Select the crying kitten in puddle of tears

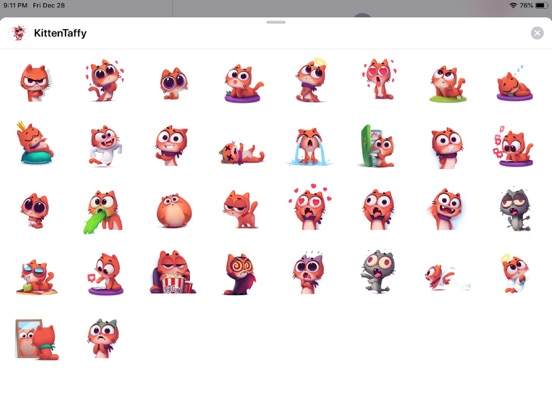[309, 147]
